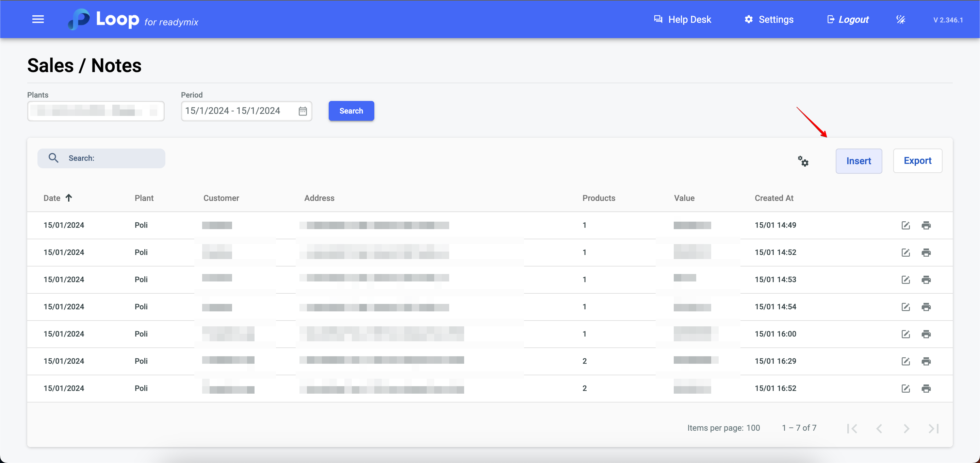
Task: Click the table settings gears icon
Action: [803, 161]
